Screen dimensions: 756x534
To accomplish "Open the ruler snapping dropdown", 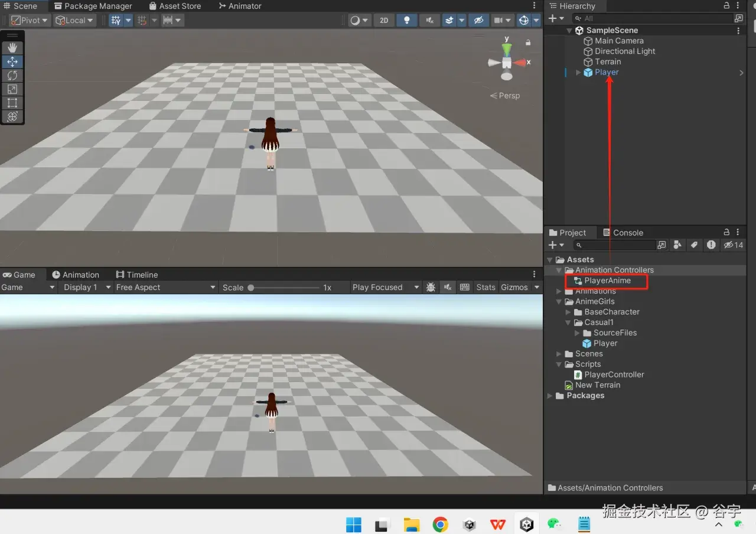I will click(172, 20).
